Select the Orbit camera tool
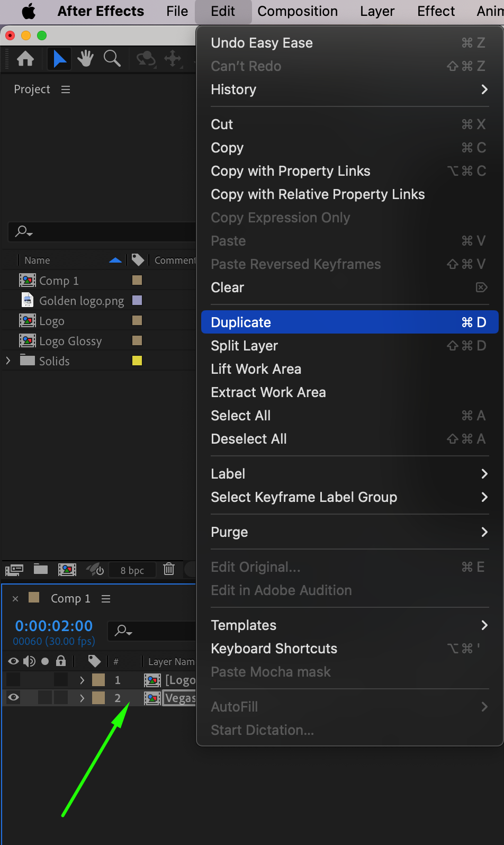This screenshot has width=504, height=845. click(x=146, y=59)
